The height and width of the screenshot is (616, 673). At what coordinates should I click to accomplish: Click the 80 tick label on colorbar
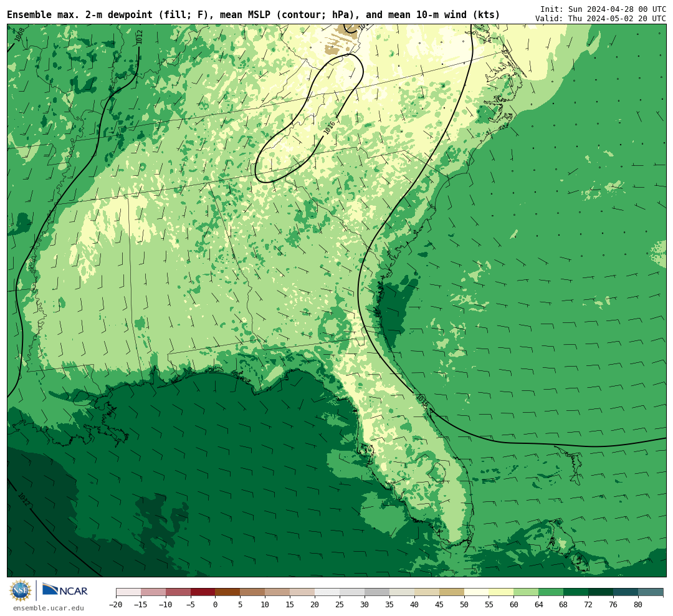(x=638, y=605)
